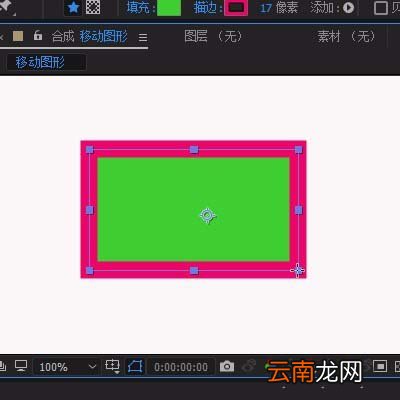
Task: Click the show snapshot icon
Action: click(249, 366)
